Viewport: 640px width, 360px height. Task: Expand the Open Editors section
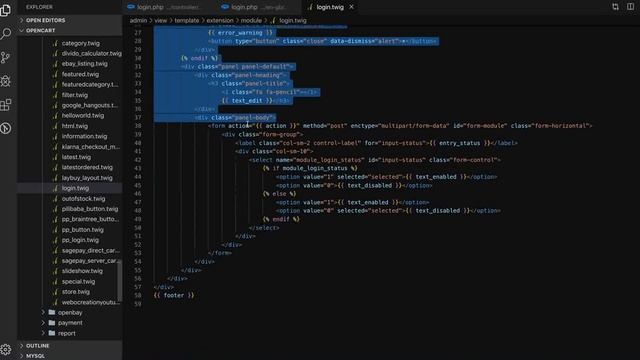click(69, 20)
